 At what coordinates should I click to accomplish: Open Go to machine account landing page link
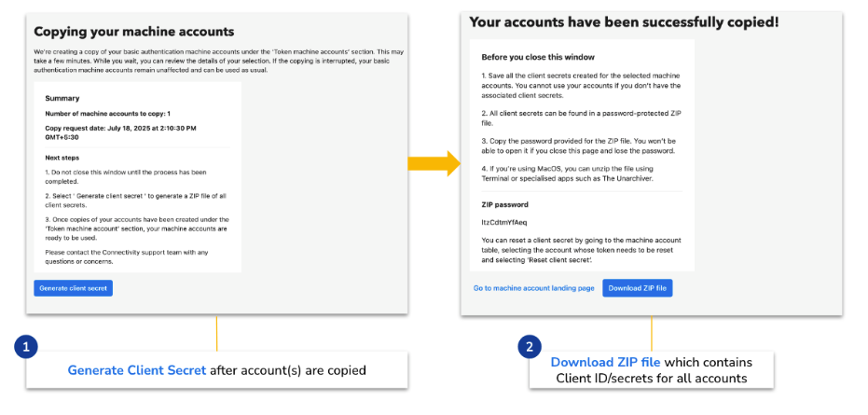(x=533, y=288)
